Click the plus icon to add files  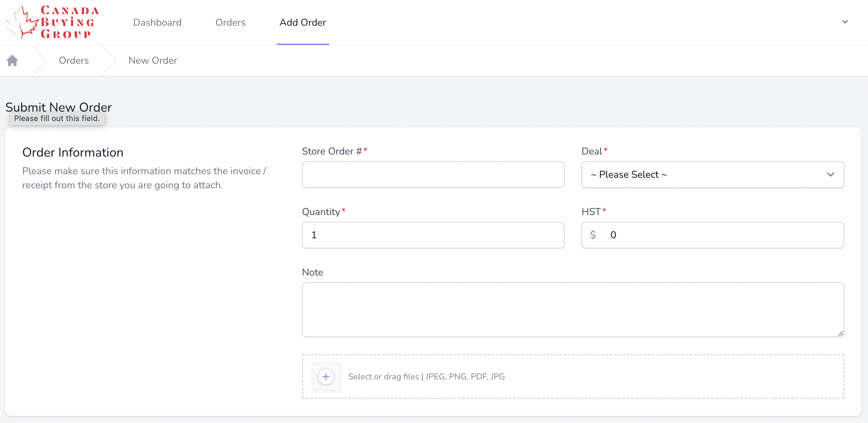[x=326, y=377]
